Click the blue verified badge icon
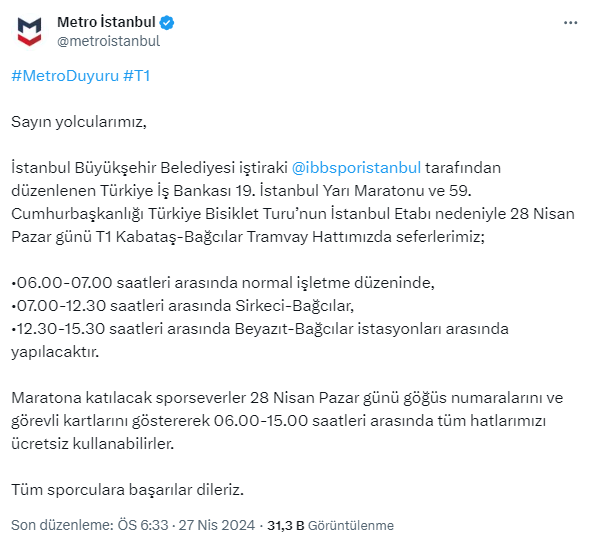This screenshot has height=550, width=593. 167,23
